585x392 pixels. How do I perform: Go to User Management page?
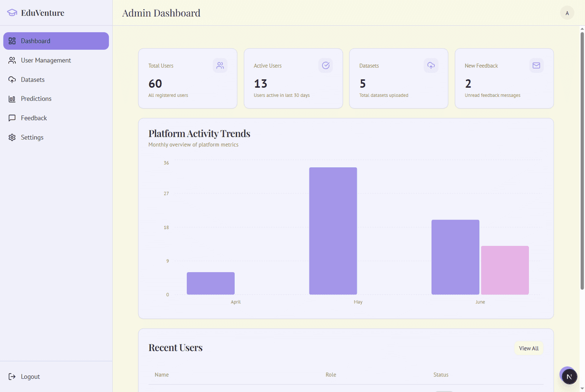tap(56, 60)
